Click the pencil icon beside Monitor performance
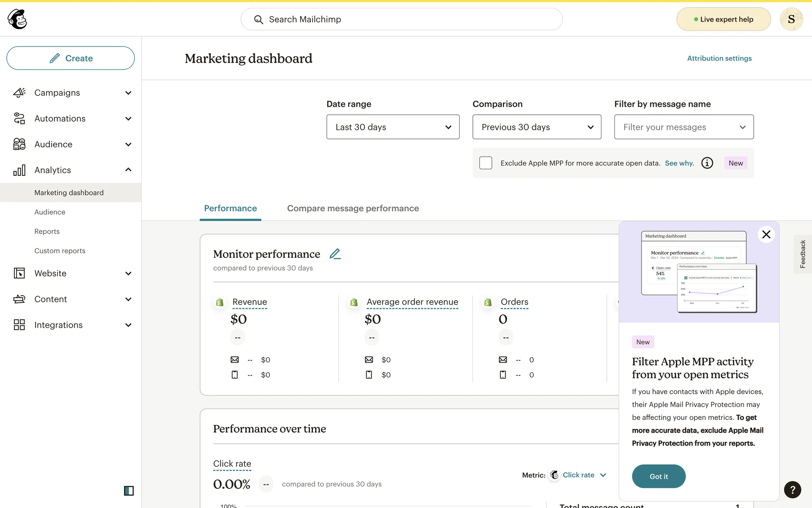Viewport: 812px width, 508px height. click(335, 254)
